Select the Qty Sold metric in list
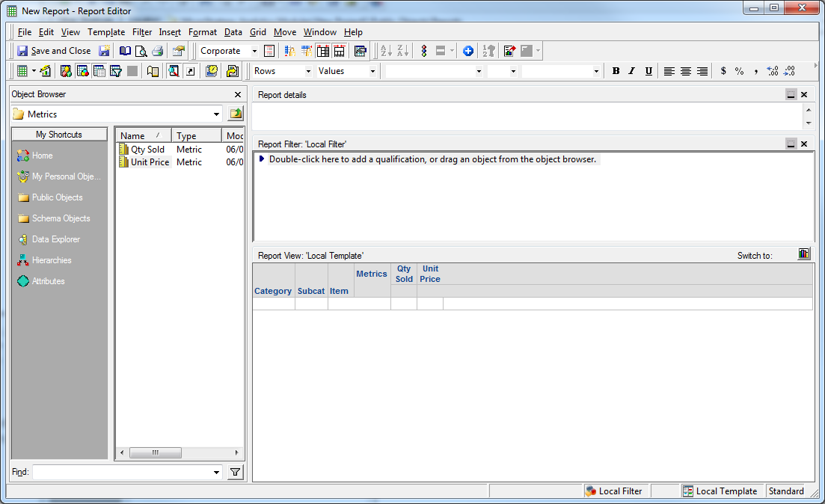This screenshot has height=504, width=825. [x=147, y=150]
